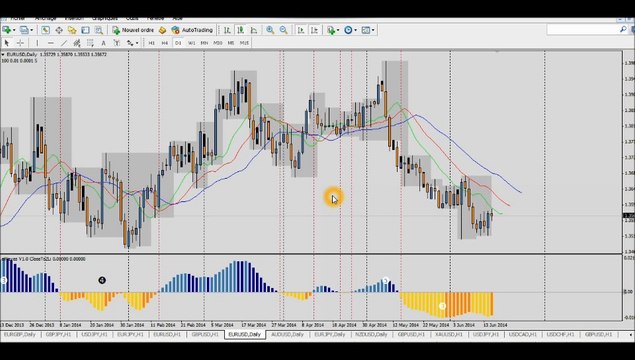Expand the new chart dropdown arrow
The width and height of the screenshot is (635, 360).
pos(14,30)
